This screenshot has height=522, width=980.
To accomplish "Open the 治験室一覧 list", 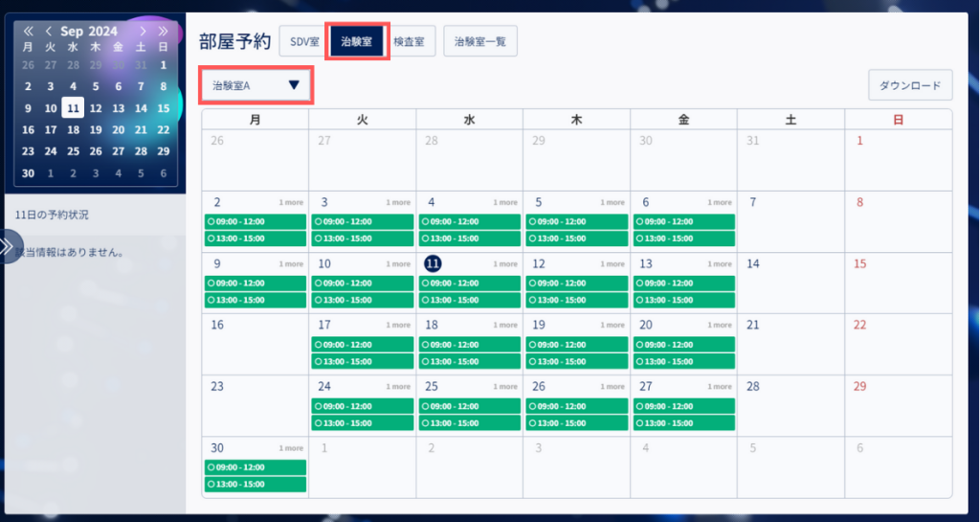I will coord(480,42).
